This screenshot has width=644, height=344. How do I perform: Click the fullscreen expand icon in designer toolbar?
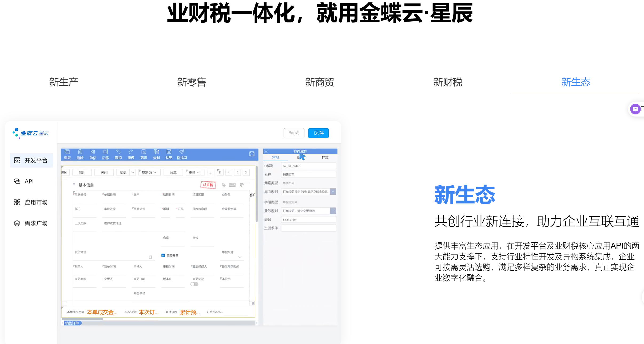(252, 154)
